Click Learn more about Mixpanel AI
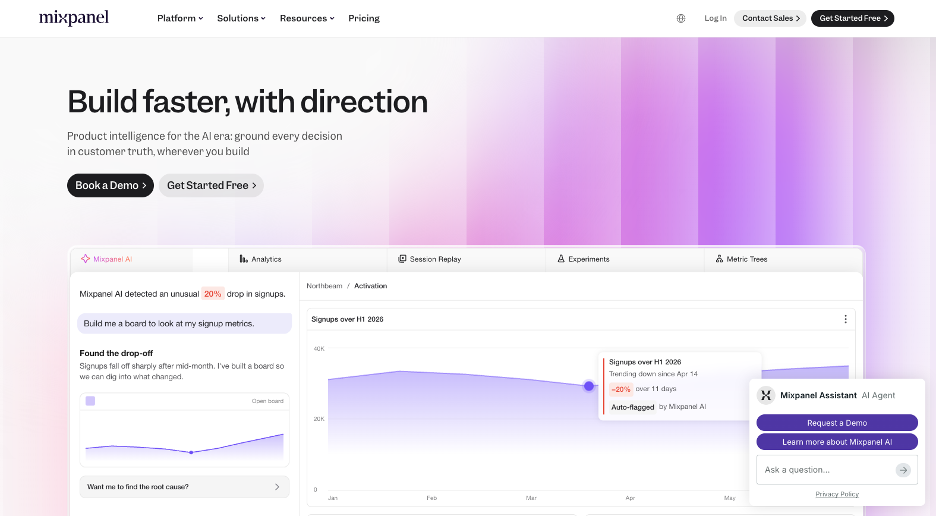936x516 pixels. [x=837, y=442]
